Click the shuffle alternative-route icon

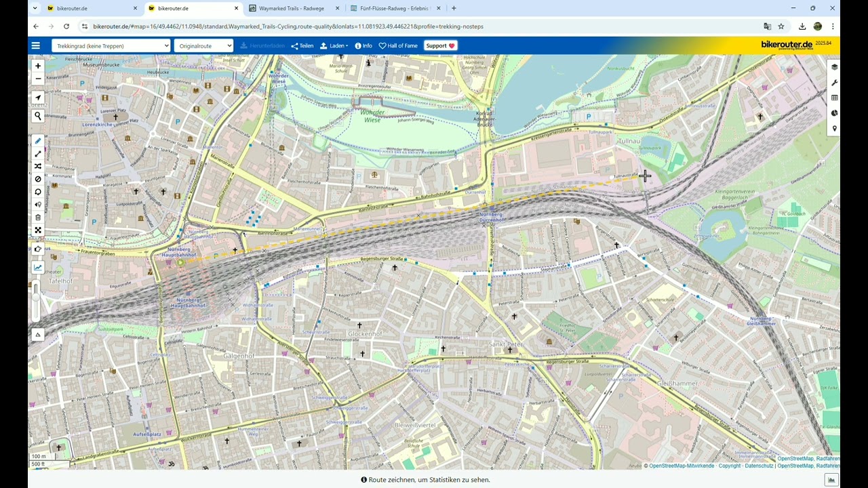coord(38,166)
